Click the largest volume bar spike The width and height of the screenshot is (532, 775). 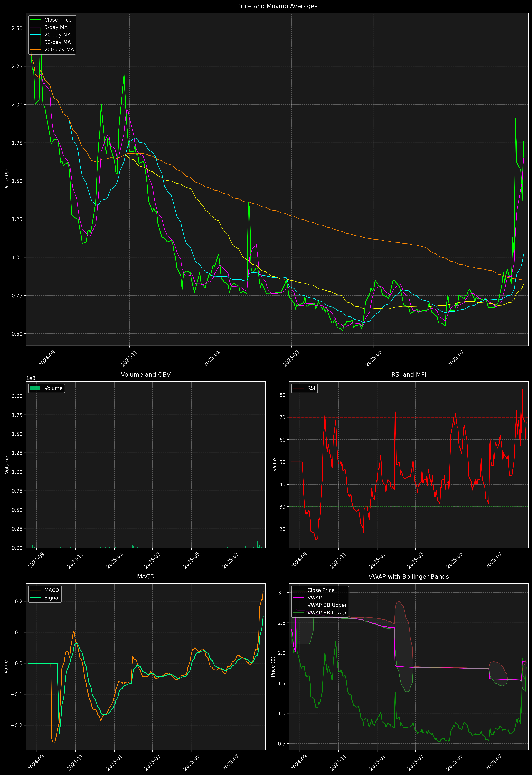coord(259,467)
